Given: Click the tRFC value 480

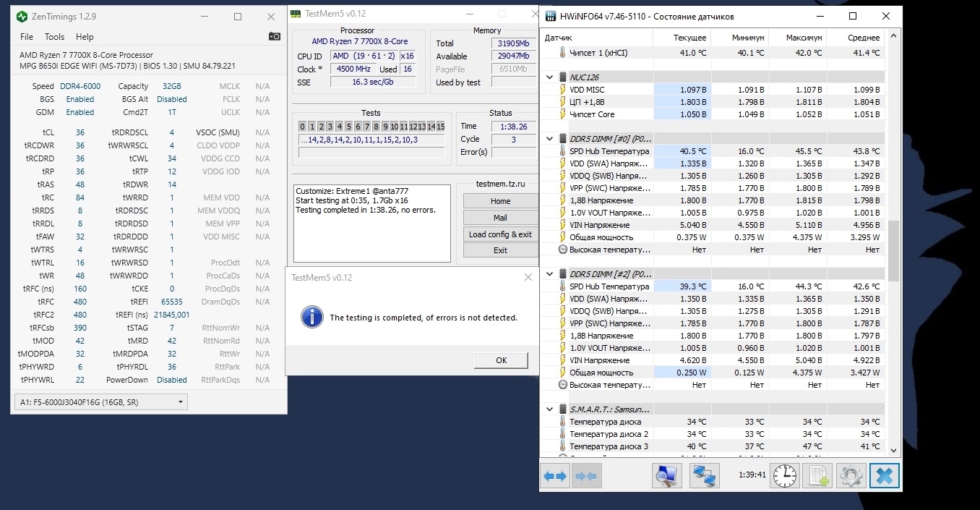Looking at the screenshot, I should [80, 302].
